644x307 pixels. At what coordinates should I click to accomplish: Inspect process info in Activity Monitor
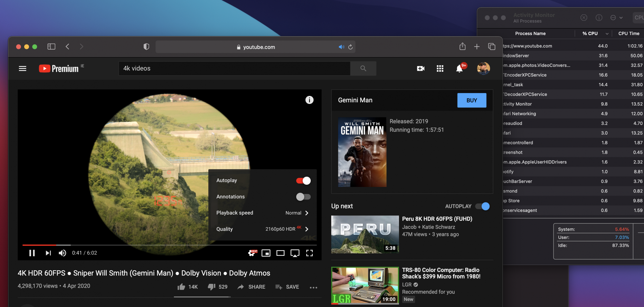click(599, 18)
